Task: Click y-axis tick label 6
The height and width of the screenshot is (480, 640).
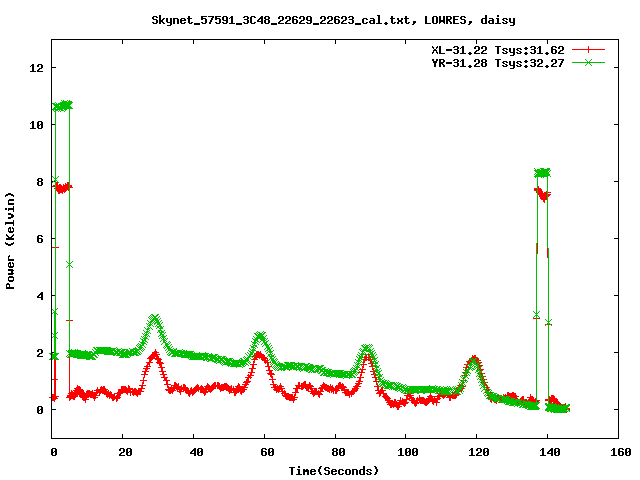Action: 40,239
